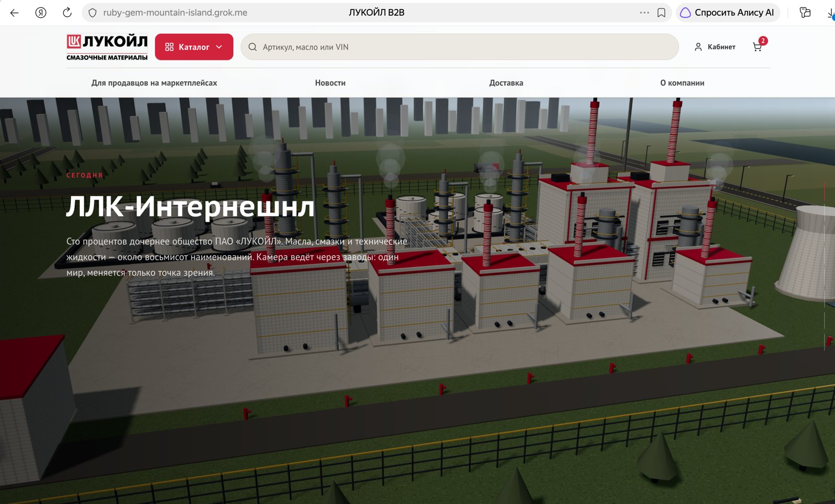Open the Yandex home icon
Viewport: 835px width, 504px height.
point(41,13)
